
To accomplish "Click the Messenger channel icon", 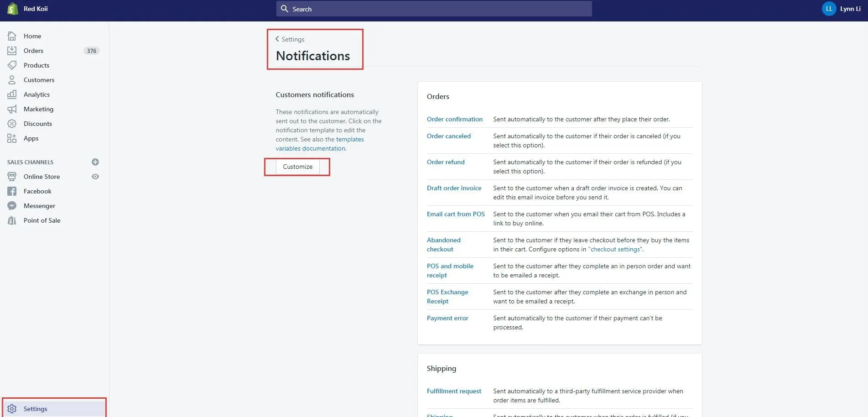I will pyautogui.click(x=12, y=206).
